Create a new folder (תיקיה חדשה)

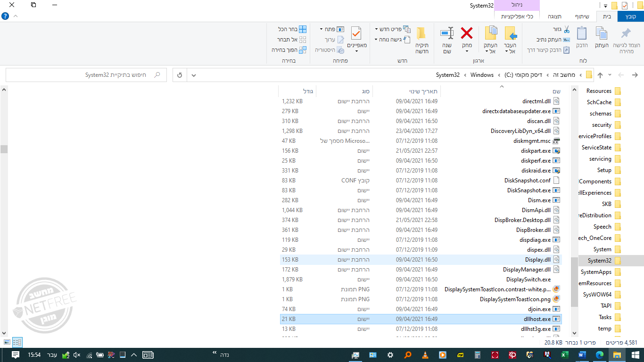[x=421, y=40]
